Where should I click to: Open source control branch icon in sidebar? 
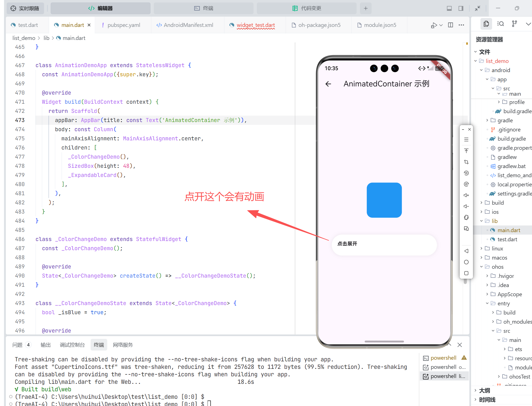coord(514,24)
